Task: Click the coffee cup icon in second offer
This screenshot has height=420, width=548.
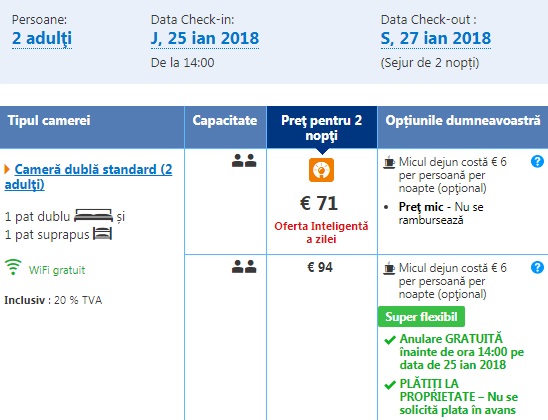Action: click(x=389, y=268)
